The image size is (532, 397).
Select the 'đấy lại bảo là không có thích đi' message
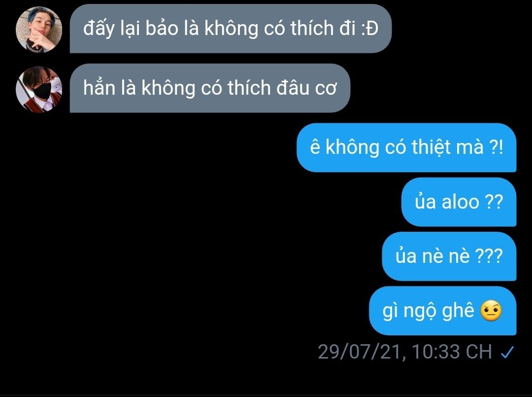tap(231, 29)
